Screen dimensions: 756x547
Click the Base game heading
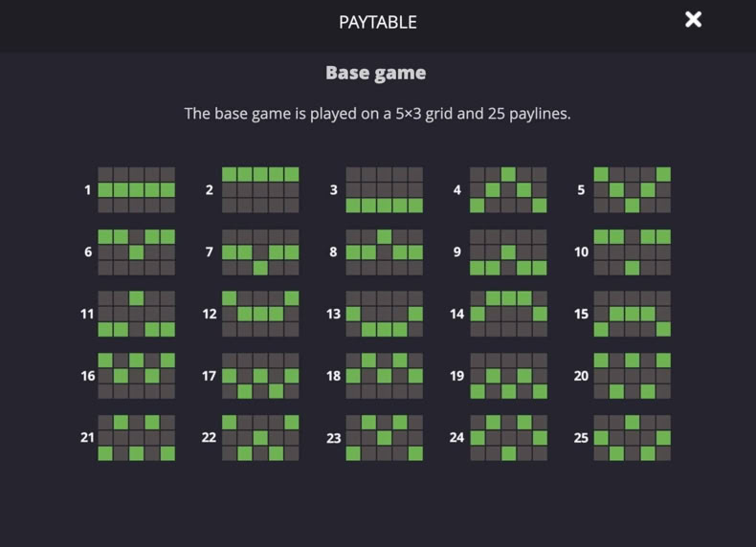(375, 74)
